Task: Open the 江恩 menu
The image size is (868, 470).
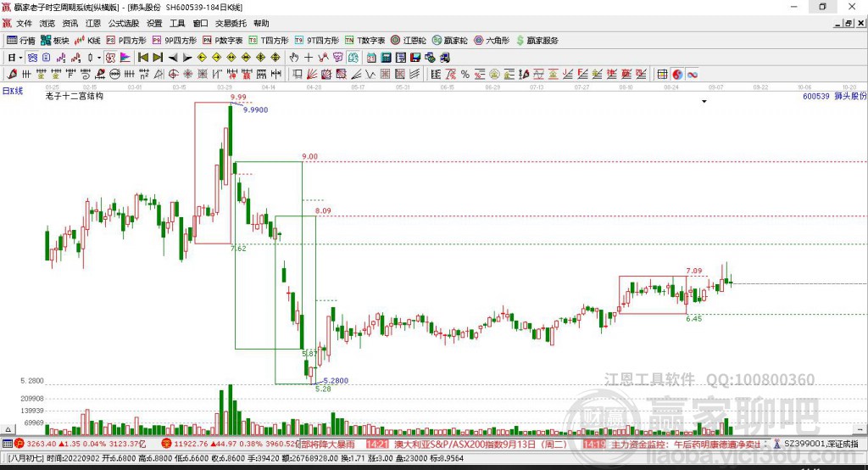Action: pos(93,23)
